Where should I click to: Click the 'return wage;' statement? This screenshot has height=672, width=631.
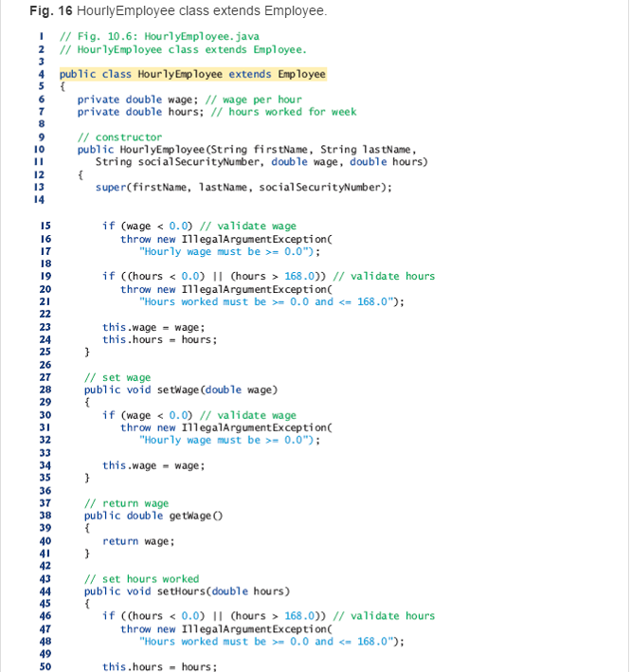pyautogui.click(x=138, y=541)
